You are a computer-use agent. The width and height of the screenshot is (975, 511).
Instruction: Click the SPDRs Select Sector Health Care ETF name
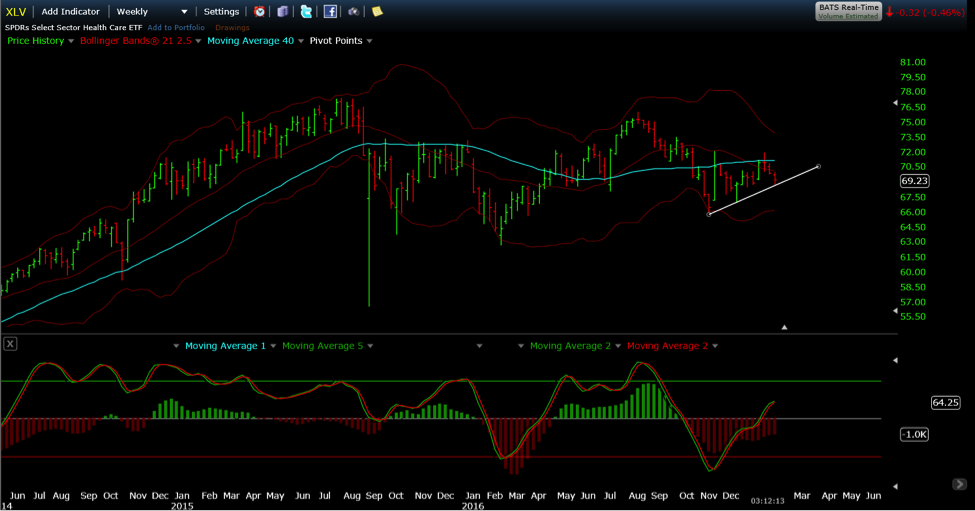pyautogui.click(x=73, y=27)
